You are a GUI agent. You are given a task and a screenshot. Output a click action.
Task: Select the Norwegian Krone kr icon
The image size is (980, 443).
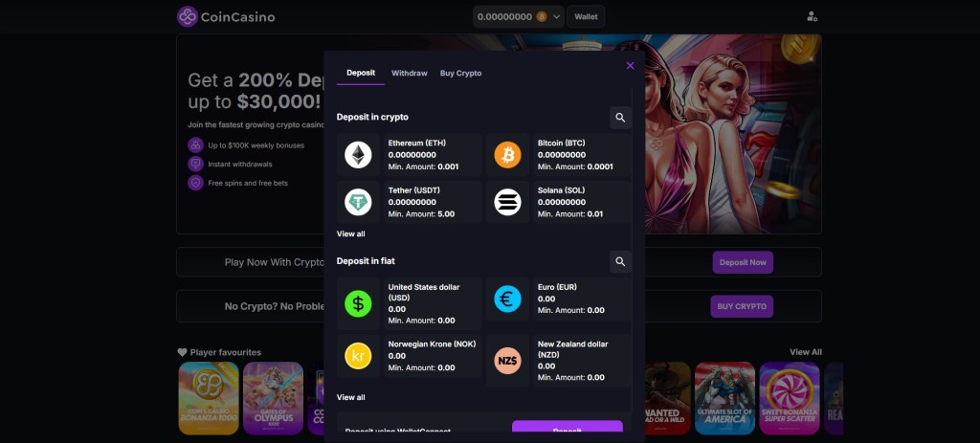point(358,356)
